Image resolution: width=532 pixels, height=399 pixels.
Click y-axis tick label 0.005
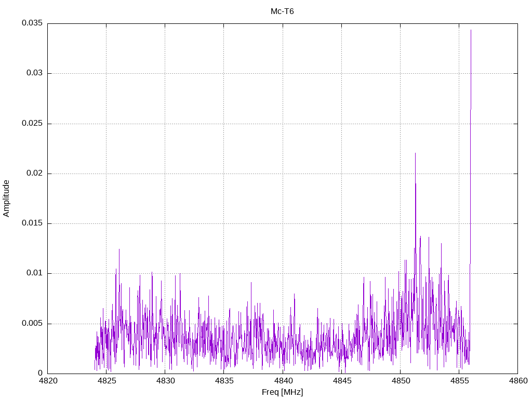coord(32,323)
